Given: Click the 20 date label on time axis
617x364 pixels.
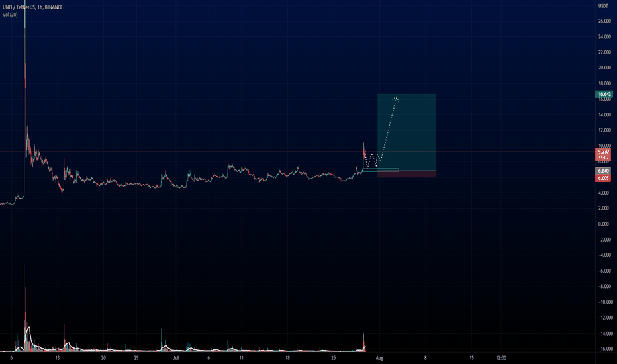Looking at the screenshot, I should (103, 358).
